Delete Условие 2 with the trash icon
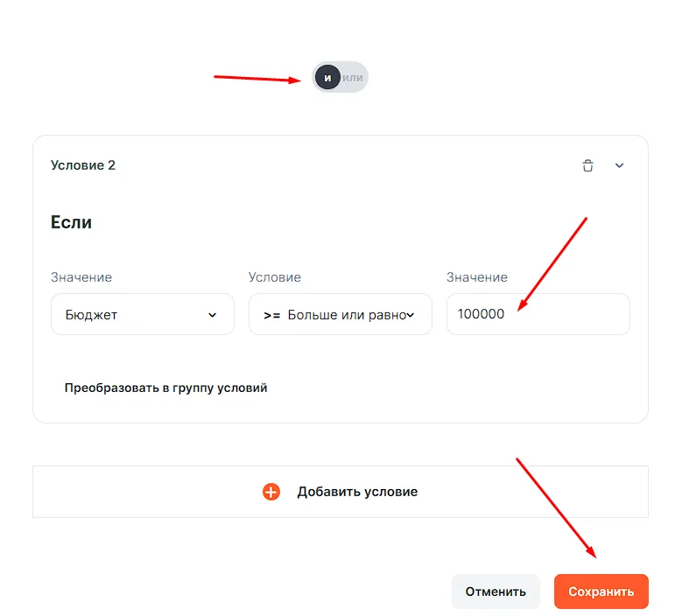This screenshot has height=616, width=675. [x=587, y=165]
